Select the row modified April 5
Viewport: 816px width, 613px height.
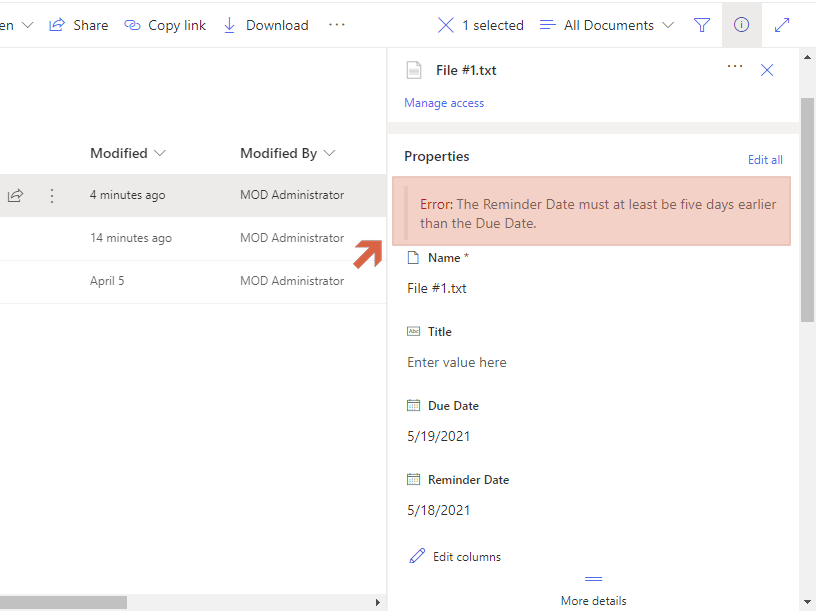click(x=193, y=282)
